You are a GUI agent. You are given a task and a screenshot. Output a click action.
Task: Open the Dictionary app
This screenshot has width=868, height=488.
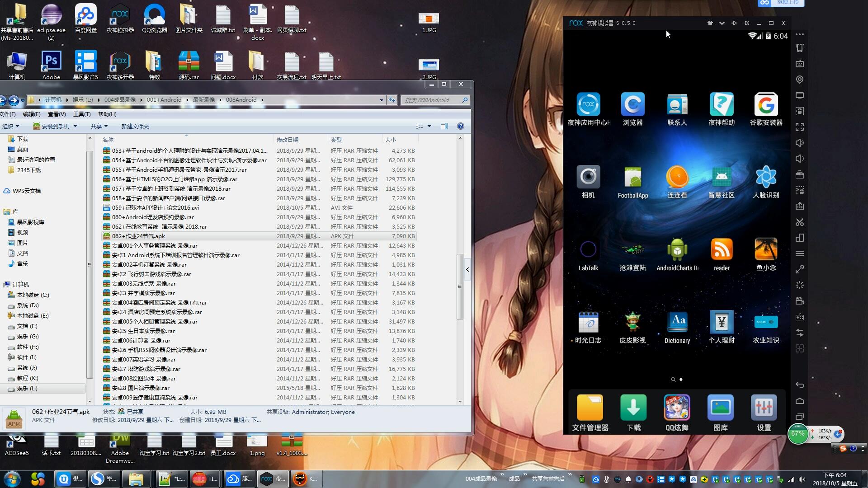coord(677,328)
